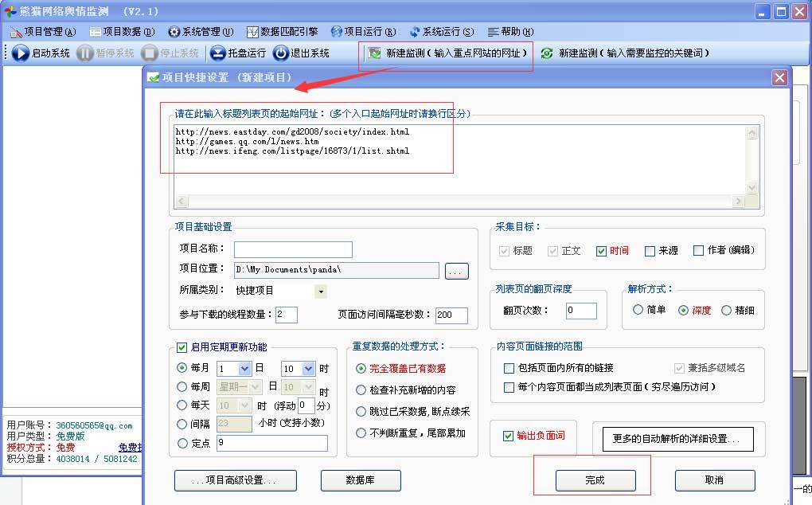Open 更多的自动解析的详细设置 button
Viewport: 812px width, 505px height.
(x=678, y=439)
